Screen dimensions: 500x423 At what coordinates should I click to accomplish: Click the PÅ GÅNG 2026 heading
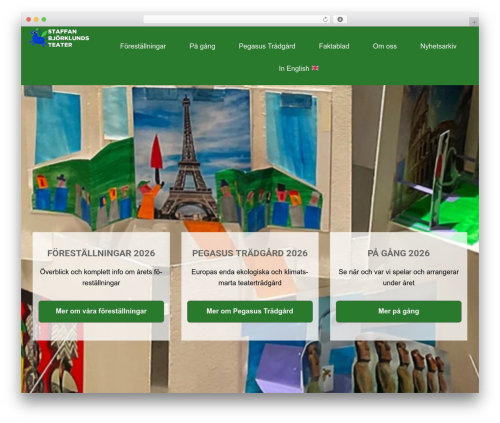tap(399, 253)
